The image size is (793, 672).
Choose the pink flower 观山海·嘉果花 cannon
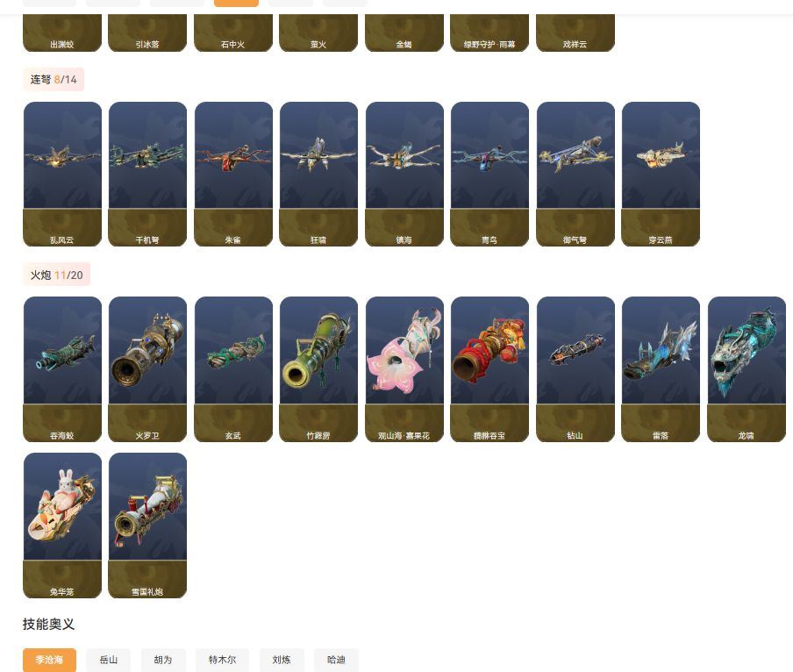(x=404, y=369)
